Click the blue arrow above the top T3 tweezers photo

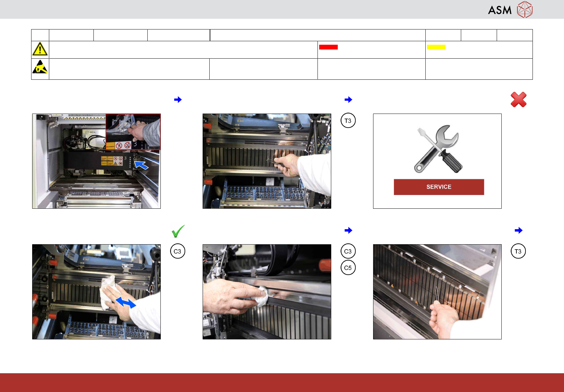tap(348, 100)
